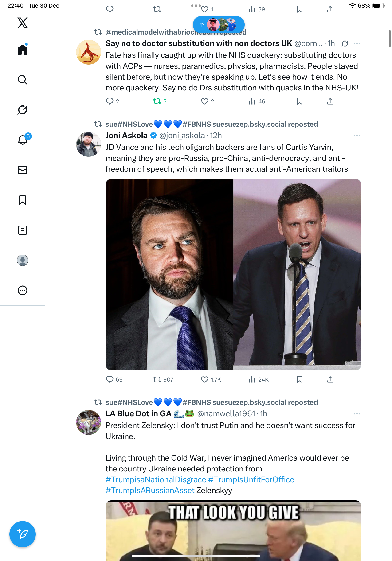The width and height of the screenshot is (392, 561).
Task: Click the X logo
Action: [23, 23]
